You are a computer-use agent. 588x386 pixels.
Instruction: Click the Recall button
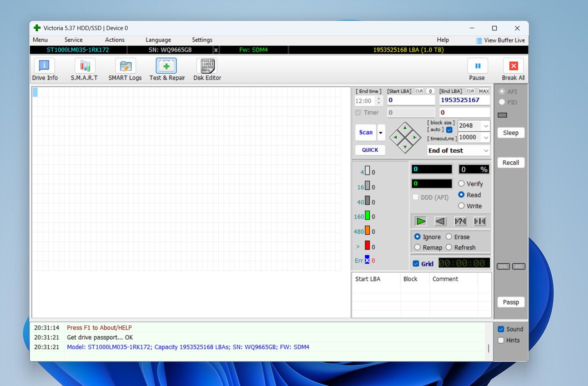(x=511, y=163)
